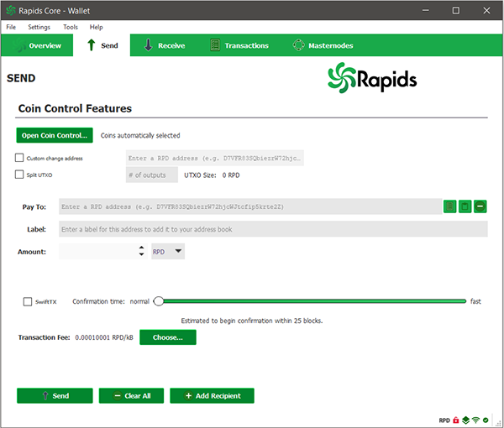Screen dimensions: 504x428
Task: Switch to the Receive tab
Action: click(165, 45)
